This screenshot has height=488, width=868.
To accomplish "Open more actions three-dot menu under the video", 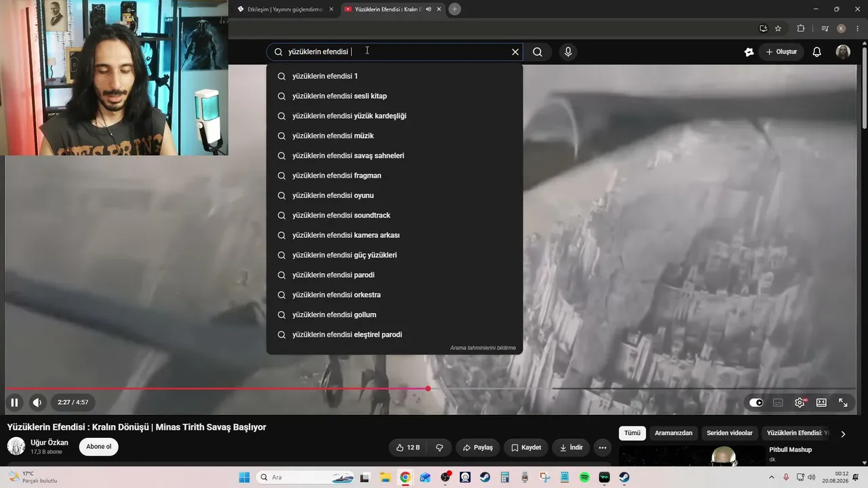I will pyautogui.click(x=602, y=447).
